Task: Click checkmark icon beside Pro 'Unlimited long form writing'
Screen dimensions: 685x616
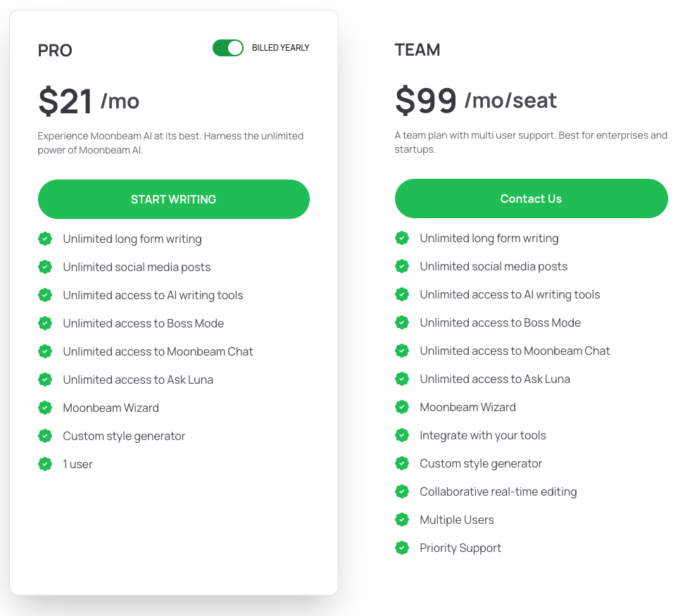Action: click(x=45, y=239)
